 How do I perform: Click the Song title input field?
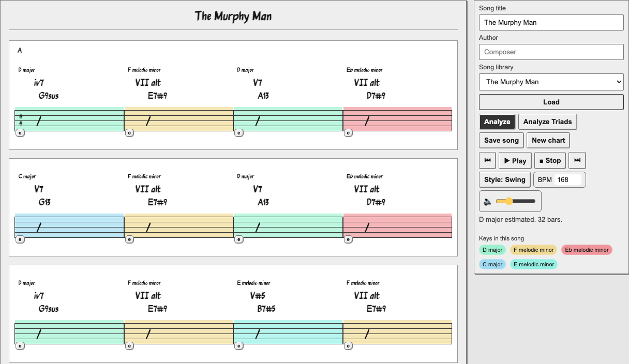(x=551, y=22)
